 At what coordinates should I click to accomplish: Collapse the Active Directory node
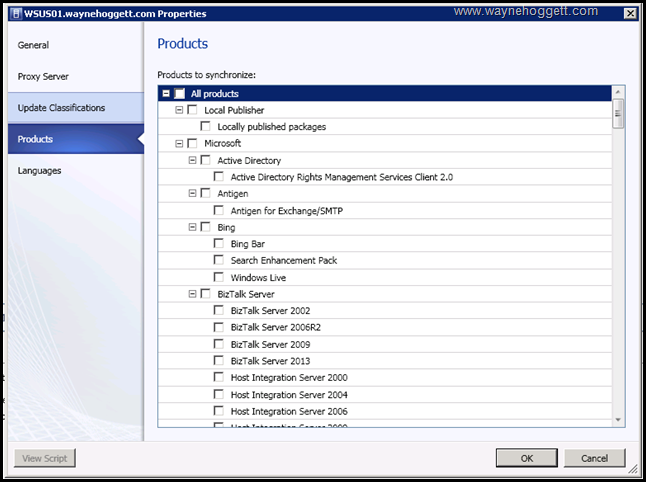pos(192,160)
